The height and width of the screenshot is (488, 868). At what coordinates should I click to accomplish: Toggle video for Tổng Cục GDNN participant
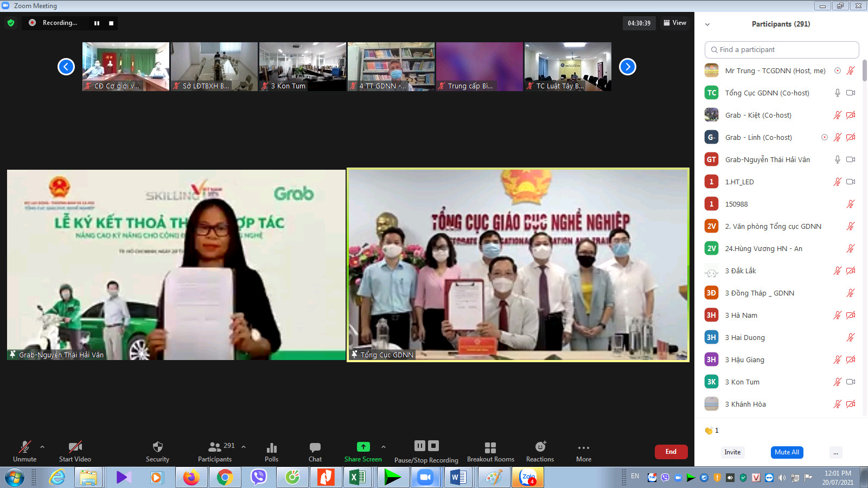click(851, 93)
